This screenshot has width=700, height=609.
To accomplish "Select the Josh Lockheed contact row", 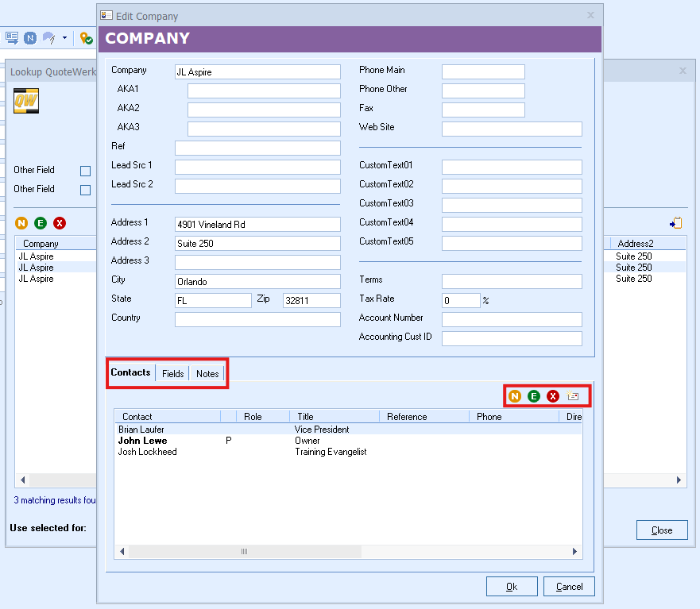I will point(348,452).
